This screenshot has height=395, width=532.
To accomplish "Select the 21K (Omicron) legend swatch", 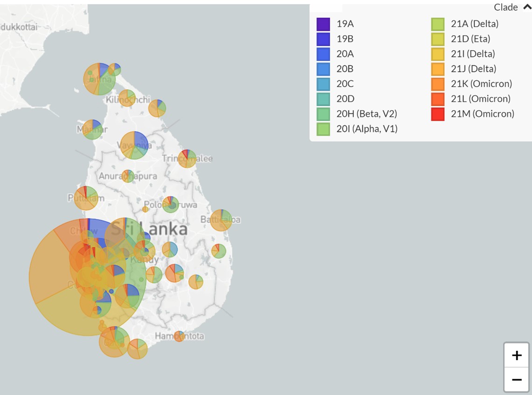I will [x=438, y=84].
